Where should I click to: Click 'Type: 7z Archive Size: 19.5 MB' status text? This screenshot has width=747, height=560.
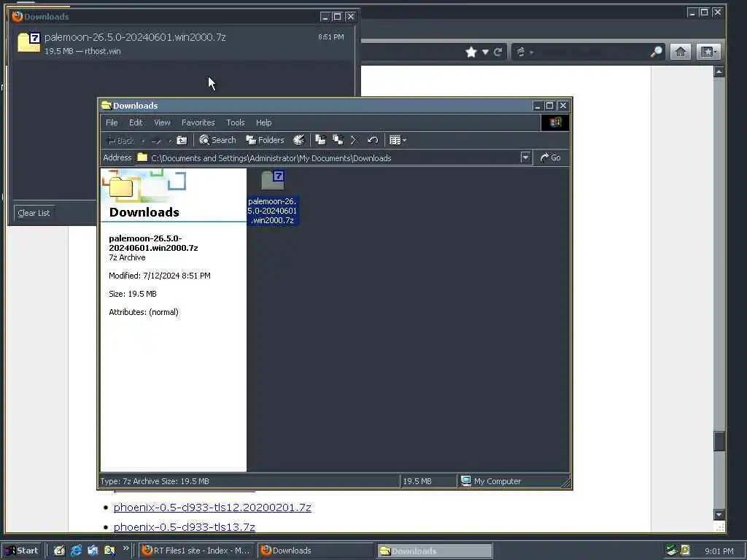[155, 481]
